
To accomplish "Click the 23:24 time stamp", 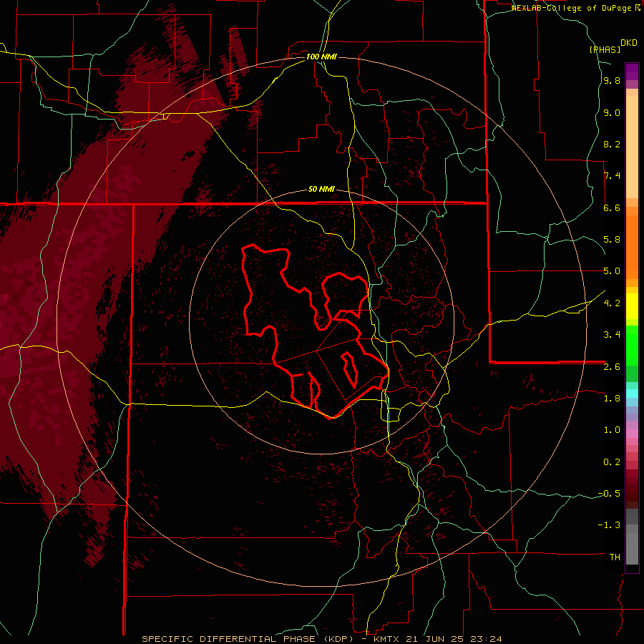I will 487,639.
